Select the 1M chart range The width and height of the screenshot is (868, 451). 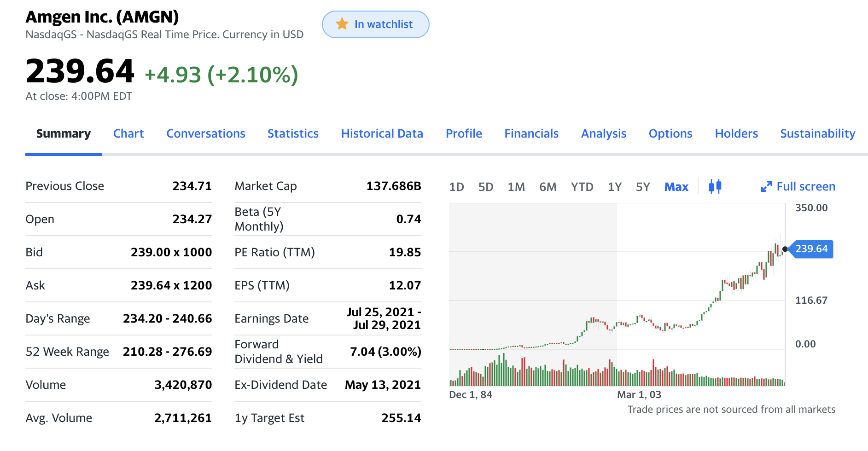[516, 187]
